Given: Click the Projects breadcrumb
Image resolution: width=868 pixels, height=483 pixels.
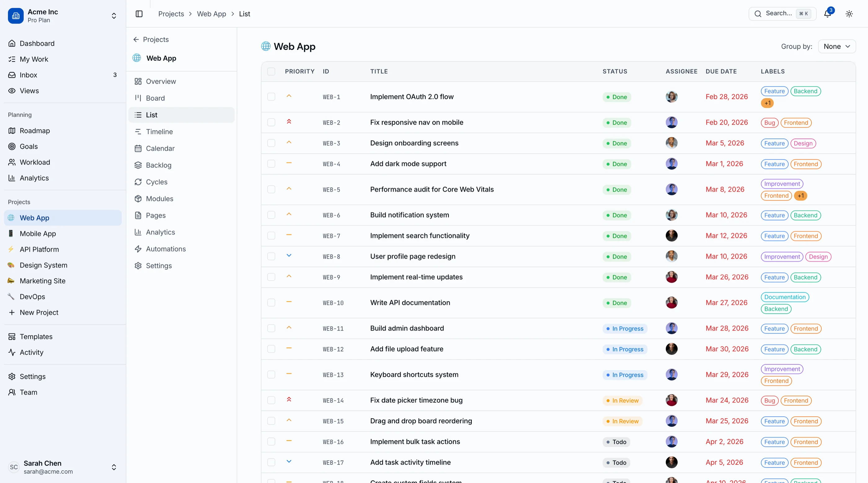Looking at the screenshot, I should [171, 14].
